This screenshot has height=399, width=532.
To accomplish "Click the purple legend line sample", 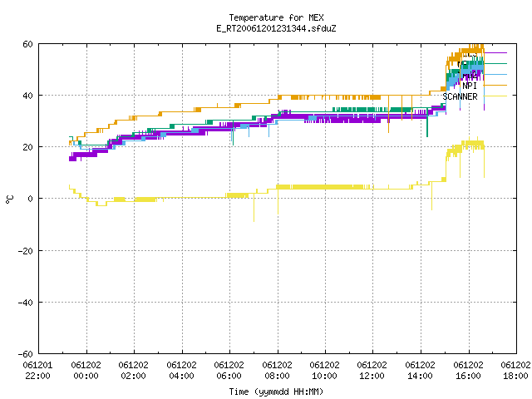I will pyautogui.click(x=495, y=53).
